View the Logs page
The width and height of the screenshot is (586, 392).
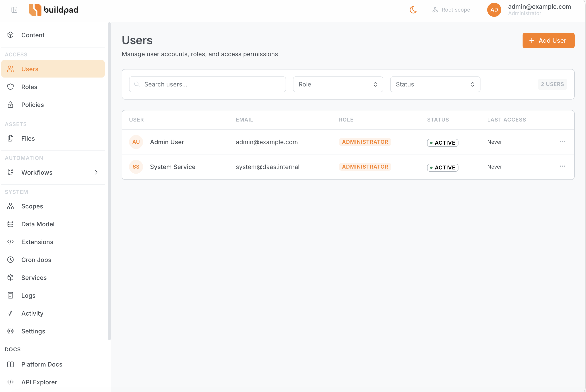click(x=53, y=296)
